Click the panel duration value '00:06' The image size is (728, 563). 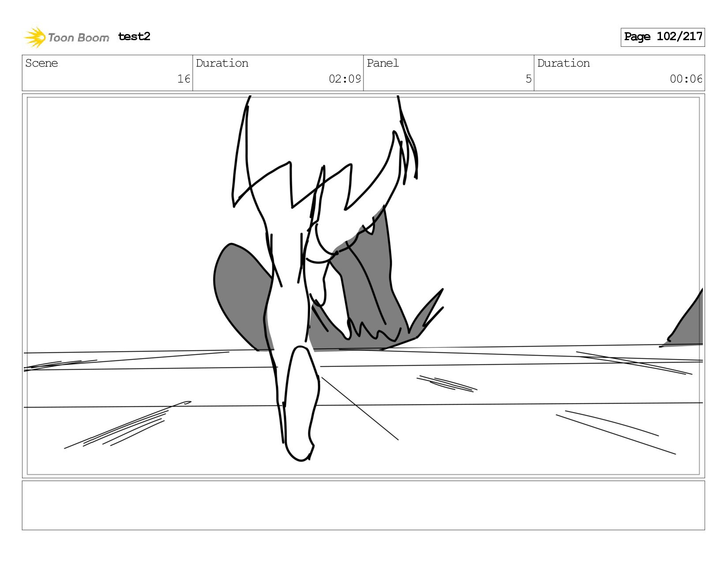point(686,79)
